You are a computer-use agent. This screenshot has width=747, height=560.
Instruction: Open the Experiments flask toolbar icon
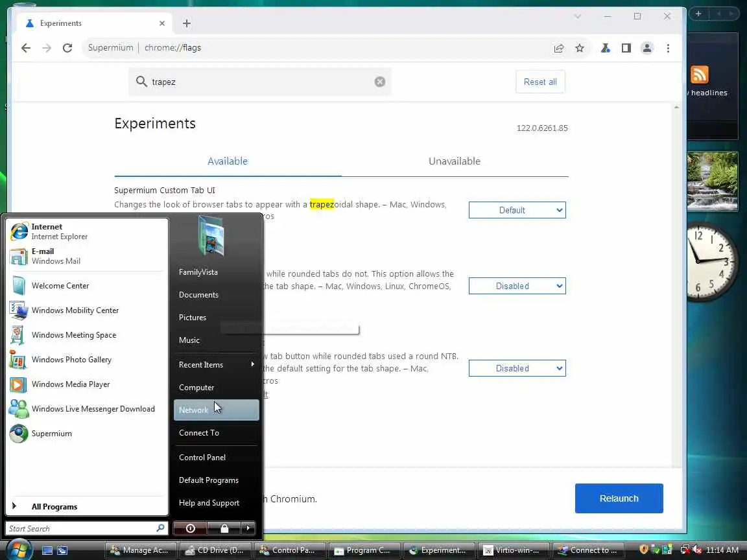coord(606,48)
